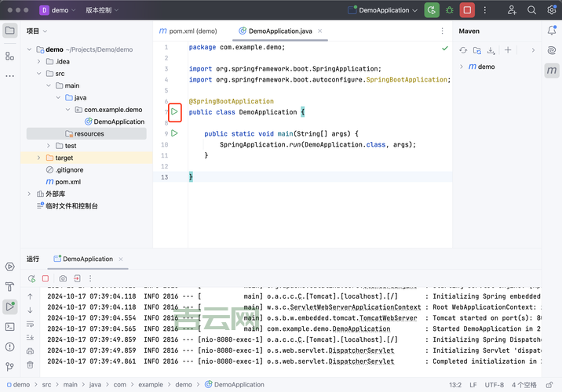This screenshot has width=562, height=392.
Task: Click the run gutter arrow beside the class declaration
Action: coord(174,112)
